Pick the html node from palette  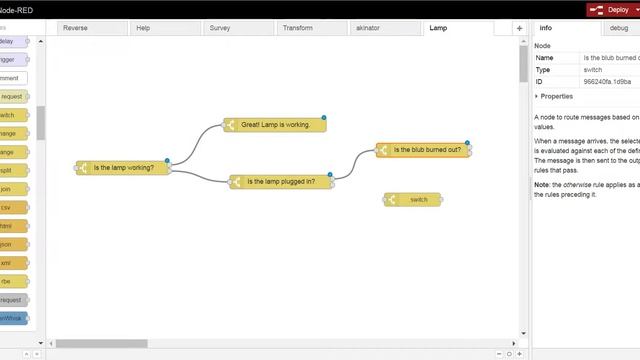[x=13, y=226]
